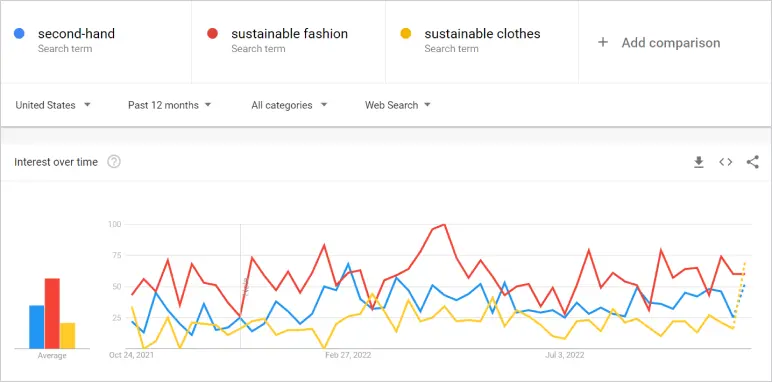
Task: Click the Feb 27, 2022 axis label
Action: click(x=348, y=355)
